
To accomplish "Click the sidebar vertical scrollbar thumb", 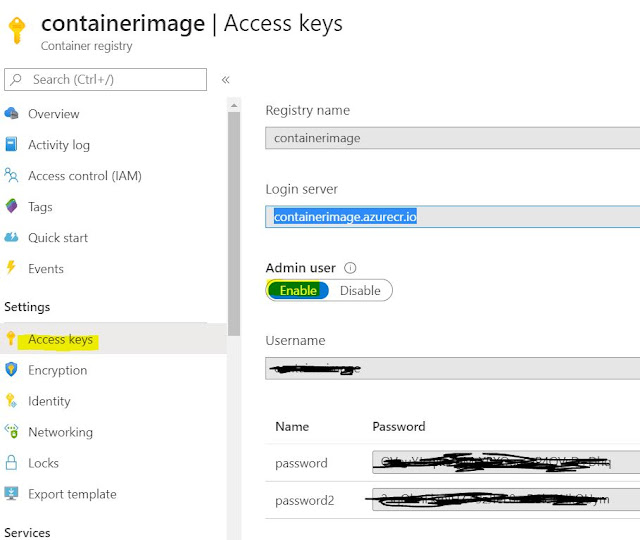I will 234,224.
